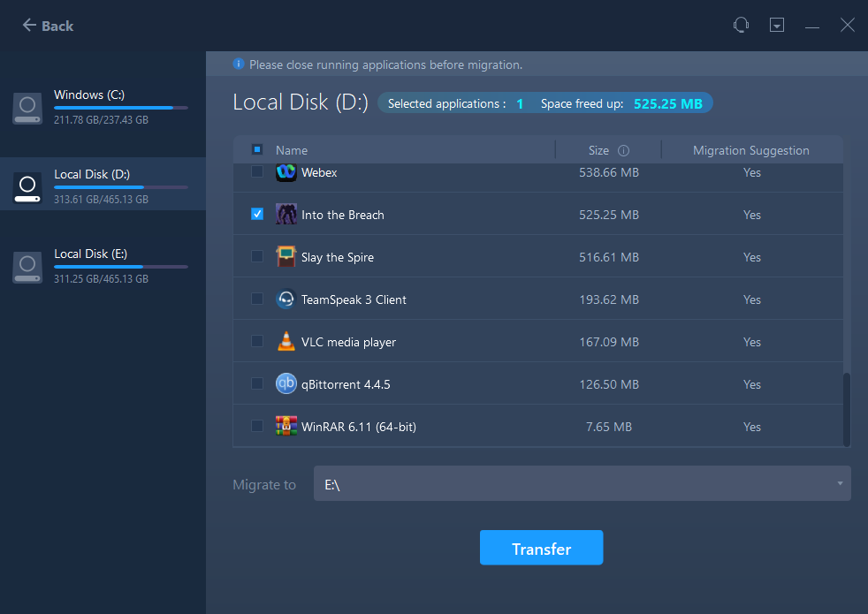Toggle the select-all checkbox in header
This screenshot has width=868, height=614.
coord(257,149)
